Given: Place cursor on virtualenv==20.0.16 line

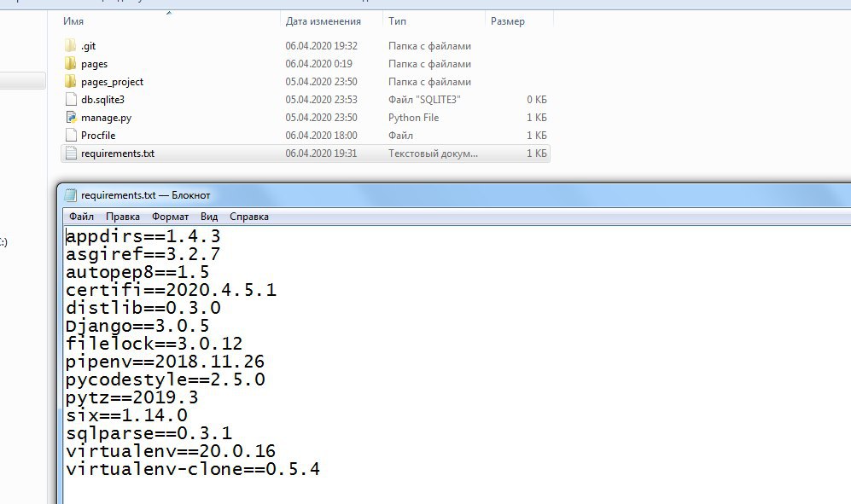Looking at the screenshot, I should tap(171, 451).
